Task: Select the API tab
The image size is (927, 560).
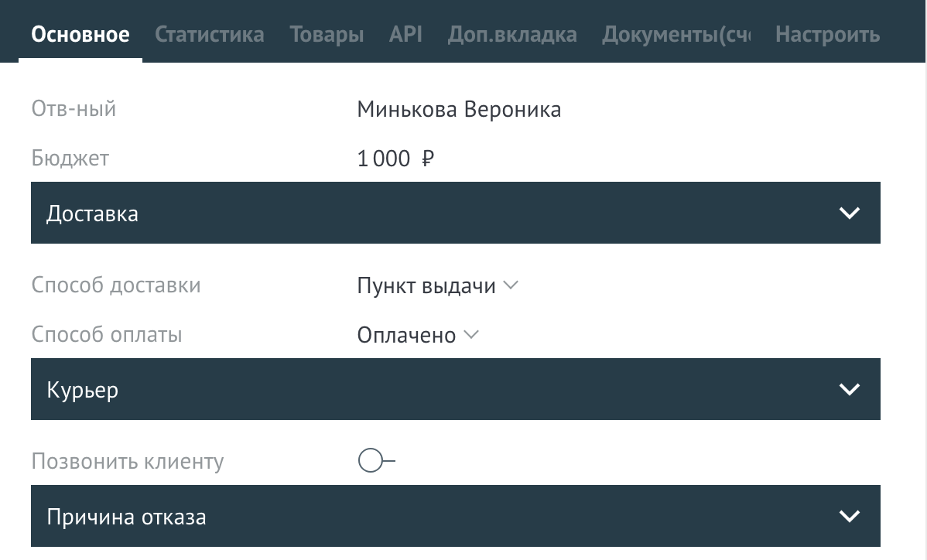Action: [405, 34]
